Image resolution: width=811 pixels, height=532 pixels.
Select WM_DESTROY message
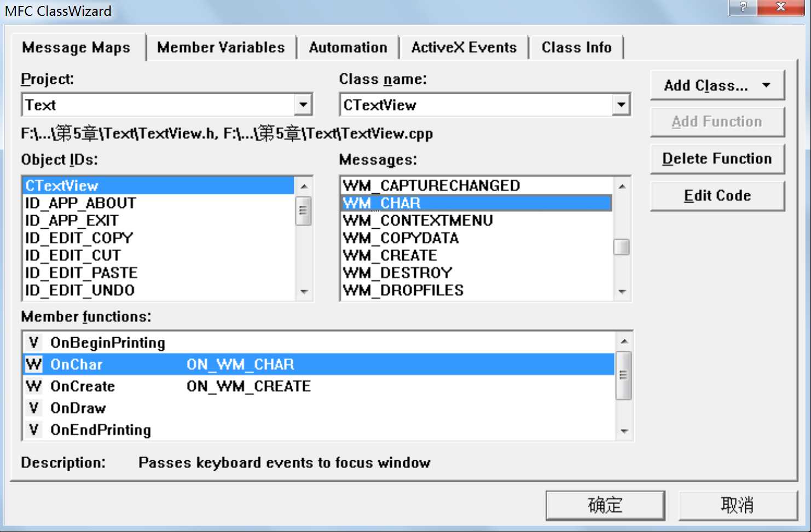pos(477,273)
